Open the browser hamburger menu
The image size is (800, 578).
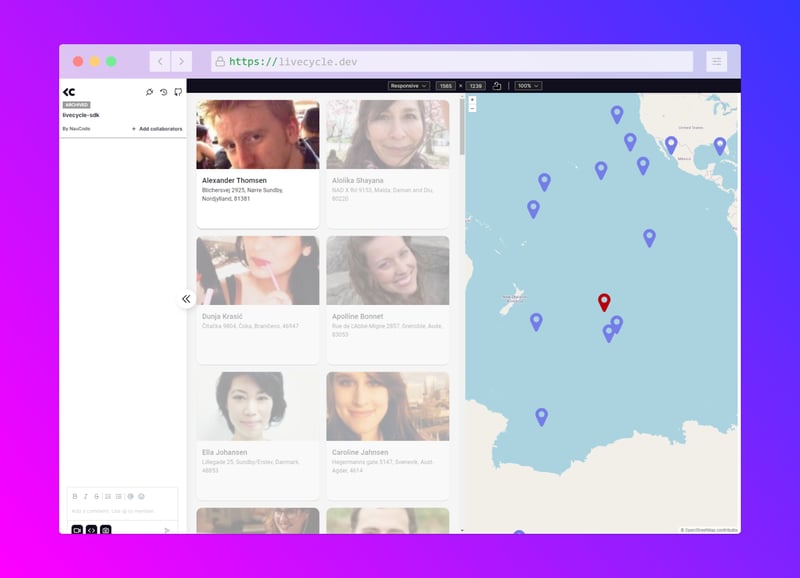click(716, 62)
